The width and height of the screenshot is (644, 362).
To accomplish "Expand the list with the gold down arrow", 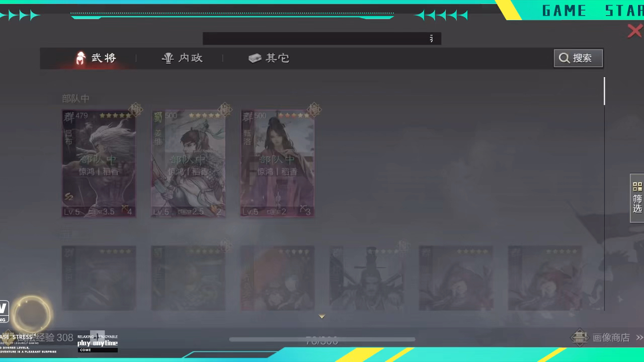I will click(x=322, y=316).
